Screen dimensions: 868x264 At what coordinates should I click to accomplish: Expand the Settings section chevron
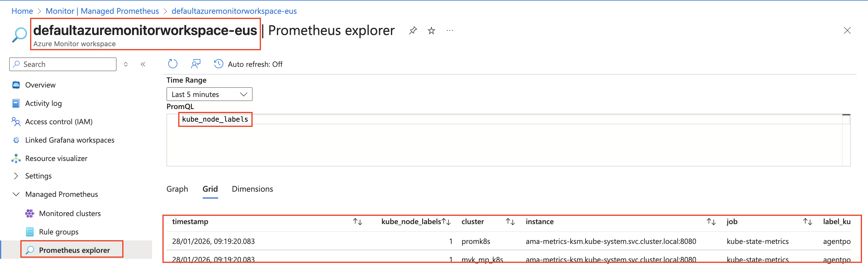click(x=16, y=176)
